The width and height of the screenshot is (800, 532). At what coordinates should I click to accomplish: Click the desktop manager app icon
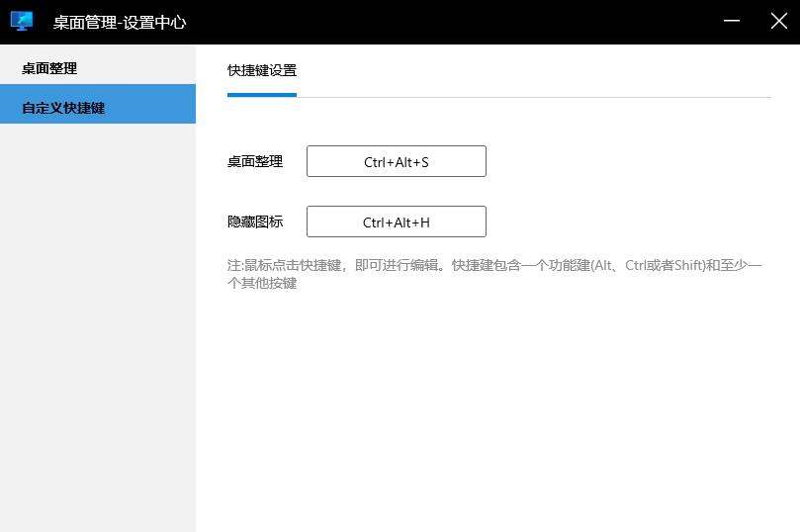22,22
